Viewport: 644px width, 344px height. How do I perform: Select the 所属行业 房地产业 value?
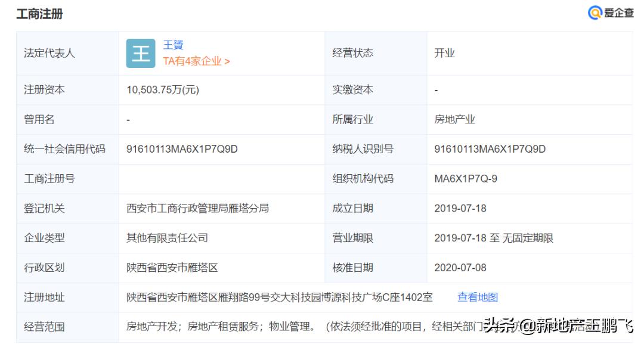point(454,119)
